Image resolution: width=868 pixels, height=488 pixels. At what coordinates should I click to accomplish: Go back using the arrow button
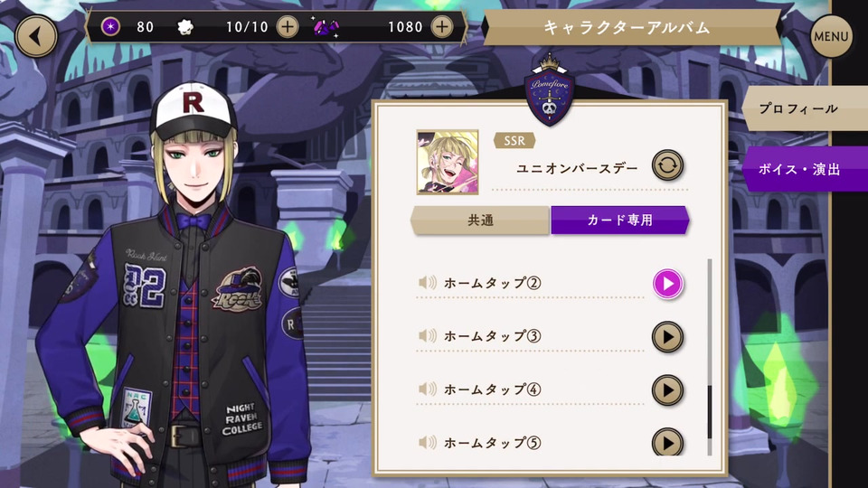(36, 36)
